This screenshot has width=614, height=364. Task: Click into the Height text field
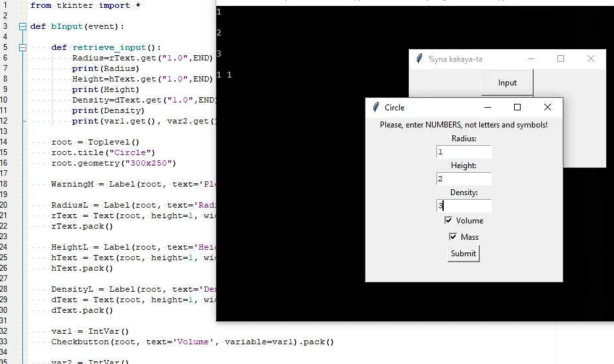tap(463, 179)
